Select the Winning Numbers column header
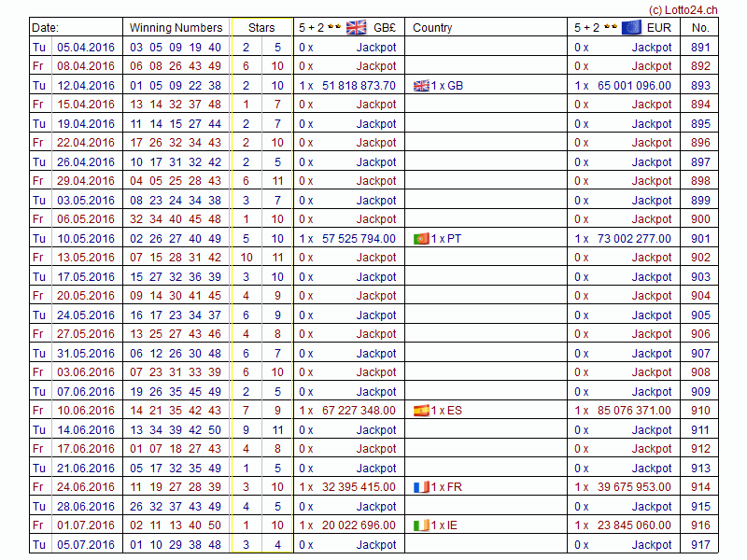 tap(176, 28)
